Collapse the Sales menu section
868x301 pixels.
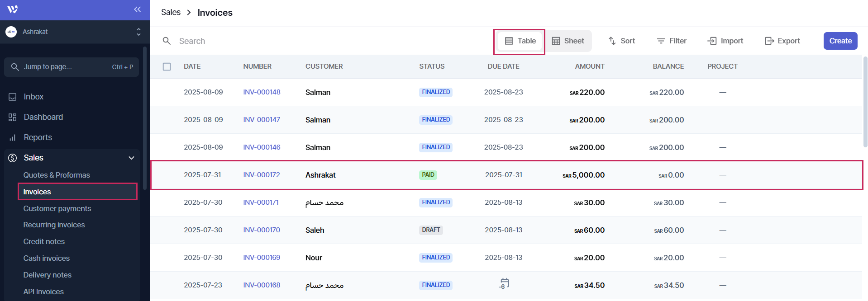coord(131,158)
